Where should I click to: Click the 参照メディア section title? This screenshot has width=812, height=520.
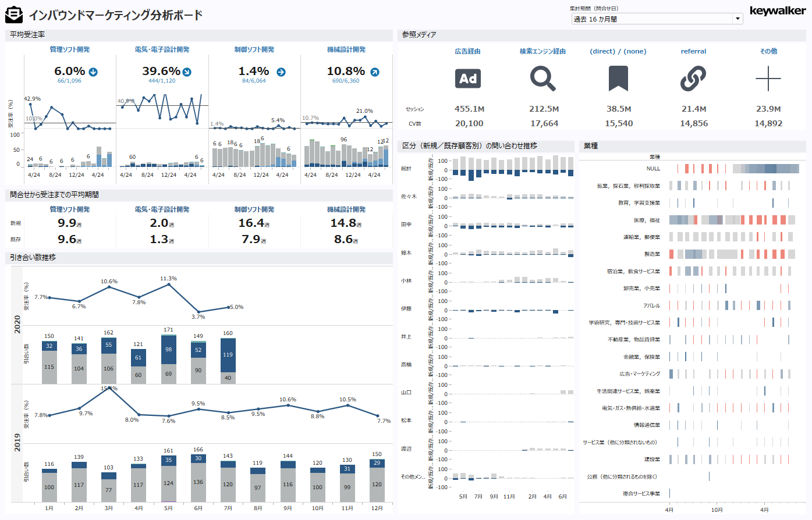419,35
